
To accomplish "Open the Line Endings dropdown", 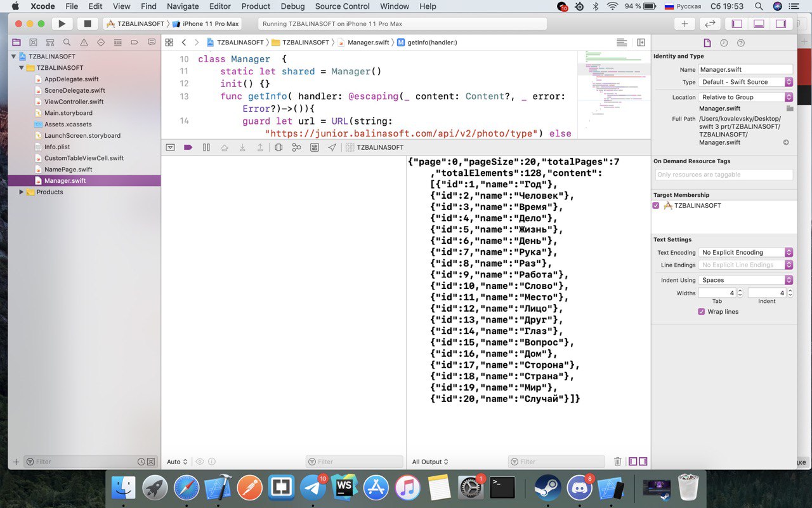I will pyautogui.click(x=746, y=265).
